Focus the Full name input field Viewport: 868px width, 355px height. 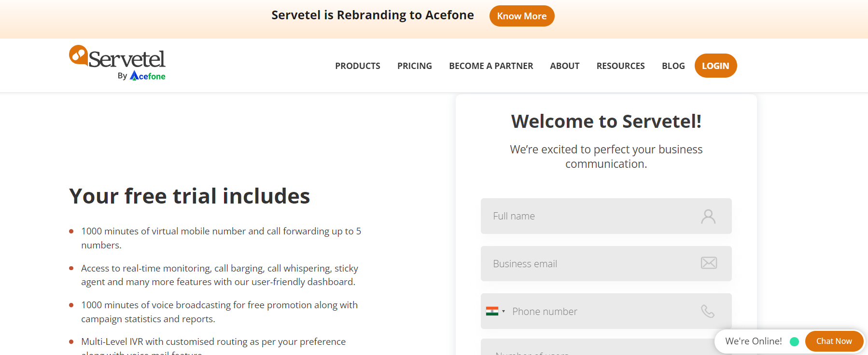point(606,216)
